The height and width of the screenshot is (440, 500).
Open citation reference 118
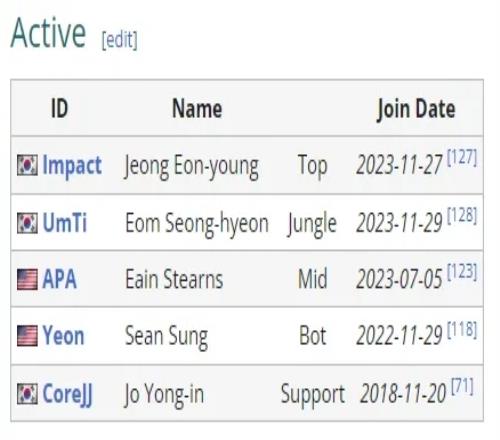462,329
